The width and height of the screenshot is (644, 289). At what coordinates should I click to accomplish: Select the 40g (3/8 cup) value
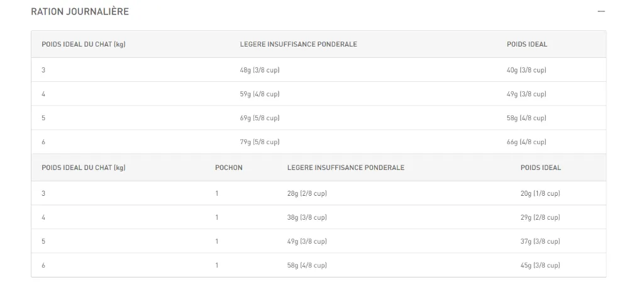(526, 70)
